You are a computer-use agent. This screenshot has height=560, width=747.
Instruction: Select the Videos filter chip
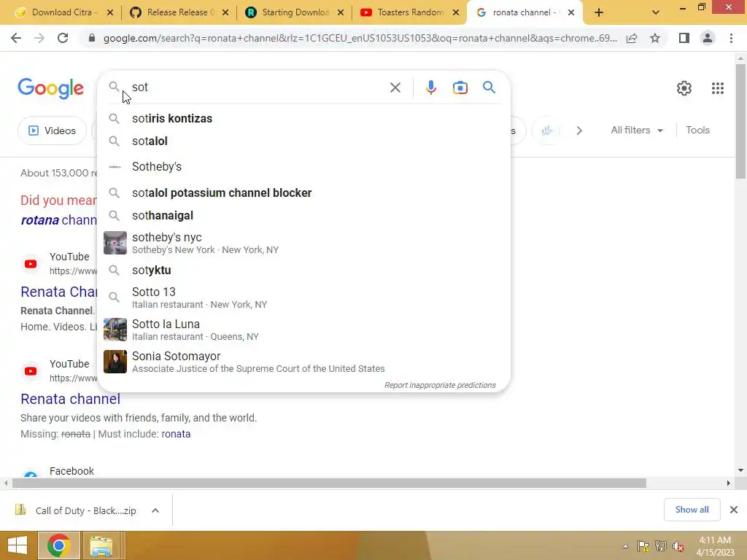pyautogui.click(x=53, y=131)
